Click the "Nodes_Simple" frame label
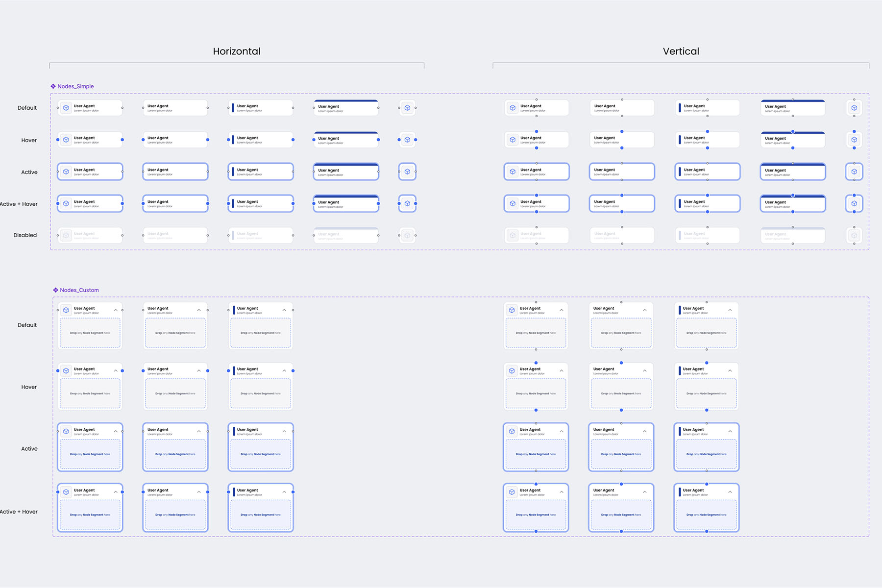This screenshot has height=588, width=882. coord(75,86)
